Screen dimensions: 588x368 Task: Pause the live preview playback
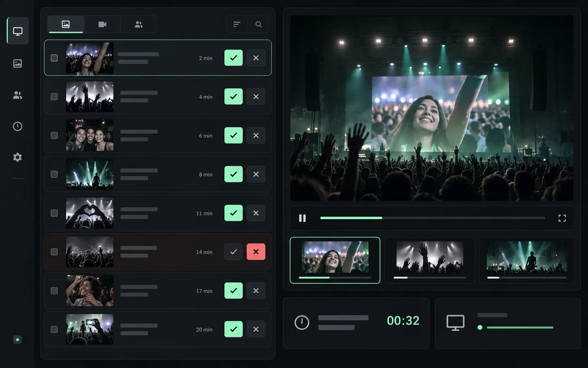tap(303, 218)
